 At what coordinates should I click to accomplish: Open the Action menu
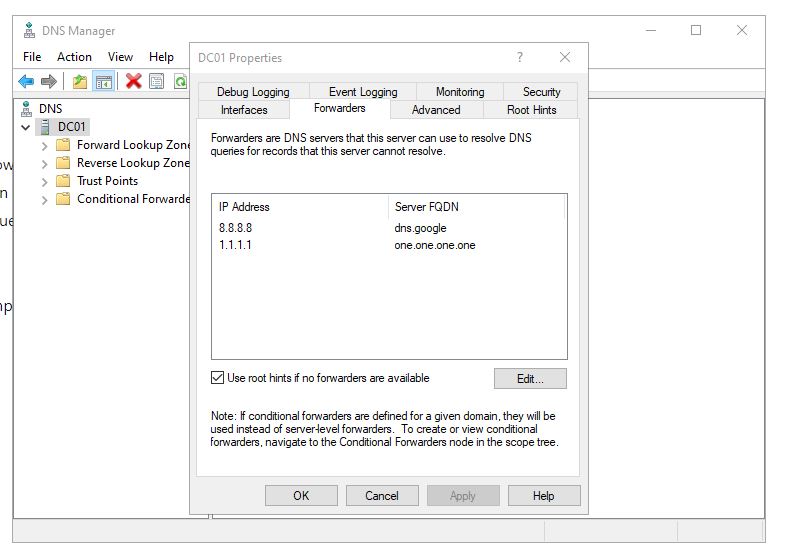tap(74, 57)
